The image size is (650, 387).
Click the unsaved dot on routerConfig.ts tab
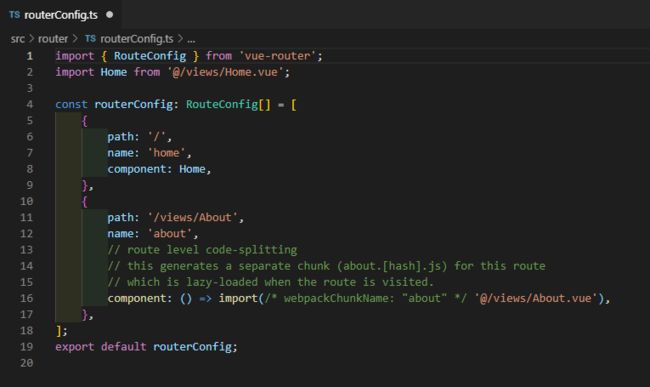tap(109, 15)
